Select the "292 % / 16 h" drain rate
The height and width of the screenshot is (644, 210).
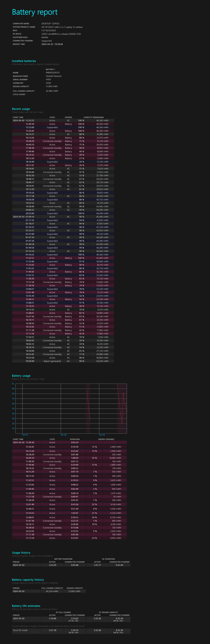point(73,633)
